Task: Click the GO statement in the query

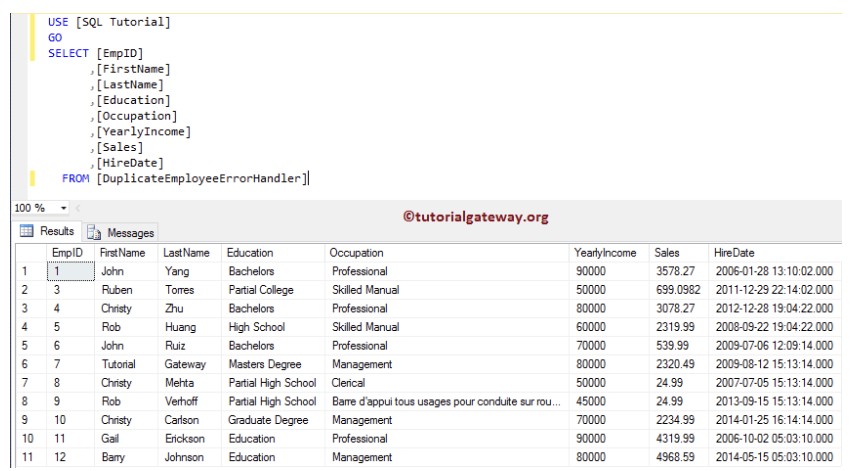Action: [55, 38]
